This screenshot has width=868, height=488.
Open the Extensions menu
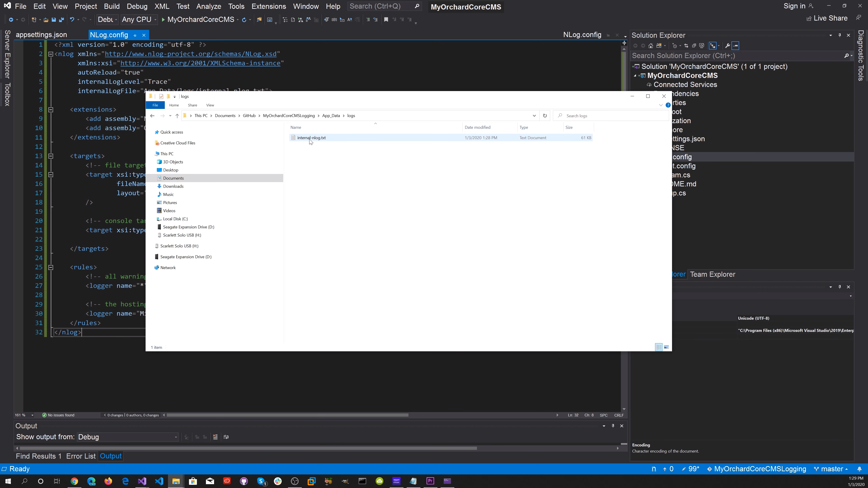[269, 6]
